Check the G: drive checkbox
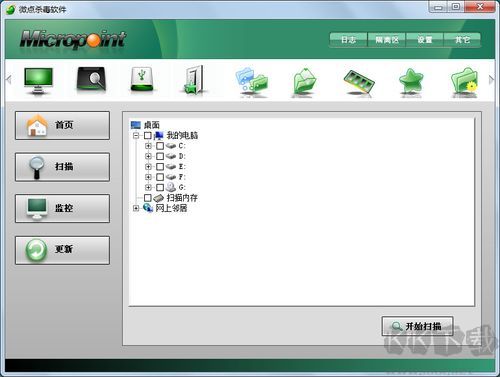500x377 pixels. [x=160, y=187]
